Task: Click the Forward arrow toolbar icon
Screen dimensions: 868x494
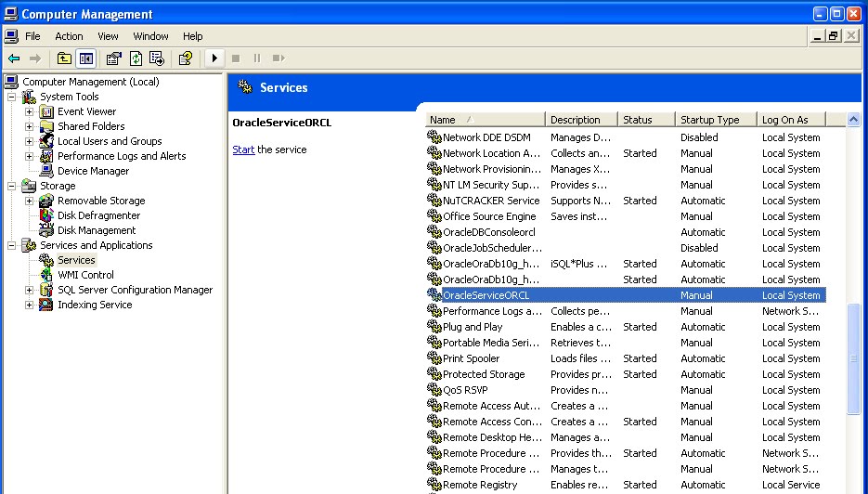Action: (x=35, y=58)
